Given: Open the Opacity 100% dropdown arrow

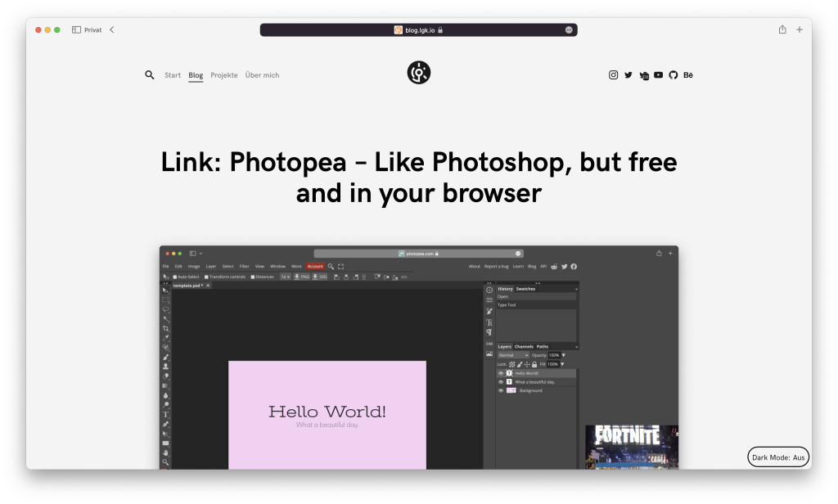Looking at the screenshot, I should (563, 355).
